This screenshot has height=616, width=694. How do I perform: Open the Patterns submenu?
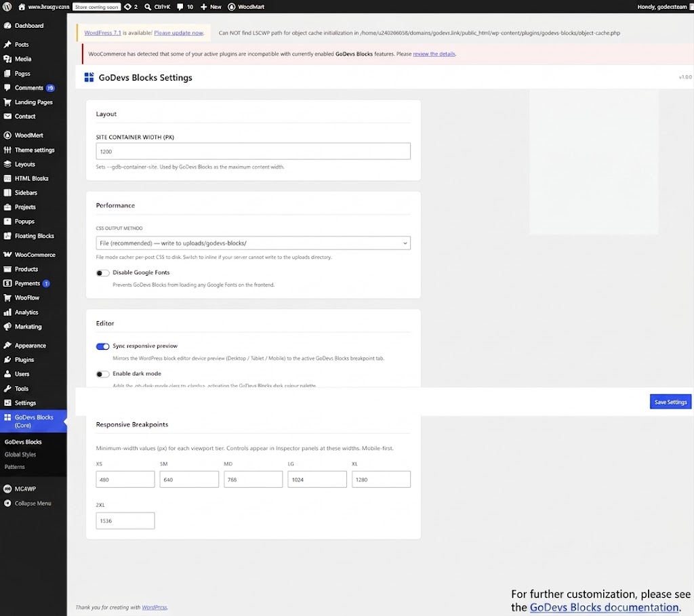point(15,467)
